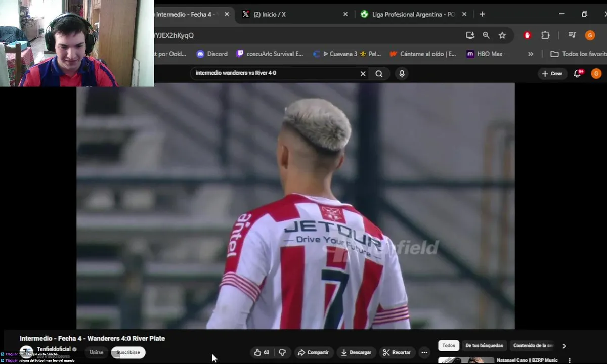Clear the YouTube search text
This screenshot has height=364, width=607.
pos(363,74)
